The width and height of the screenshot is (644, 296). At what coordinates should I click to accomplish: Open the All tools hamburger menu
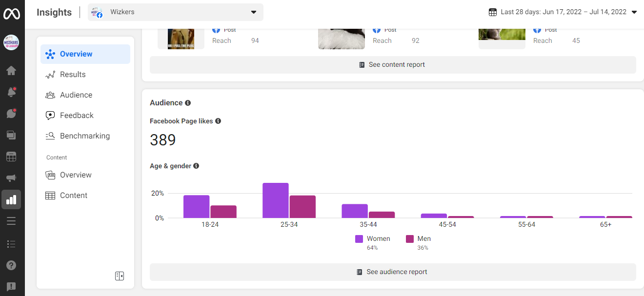click(11, 221)
